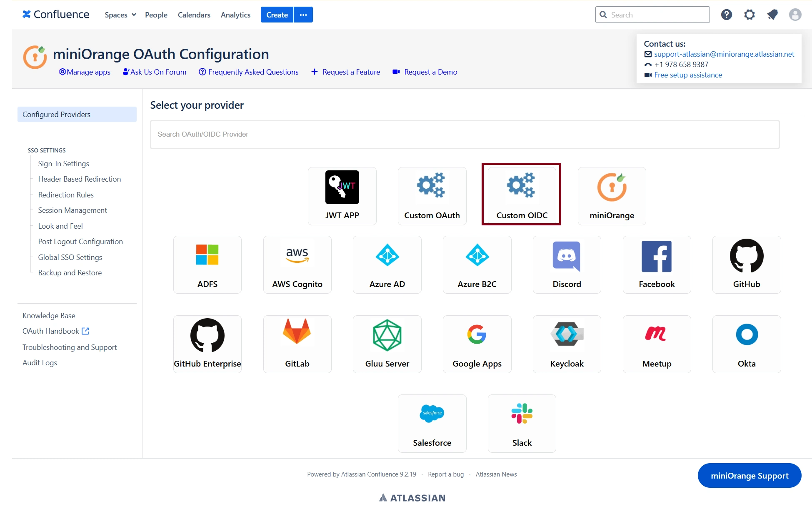
Task: Pick Okta as the provider
Action: click(x=747, y=344)
